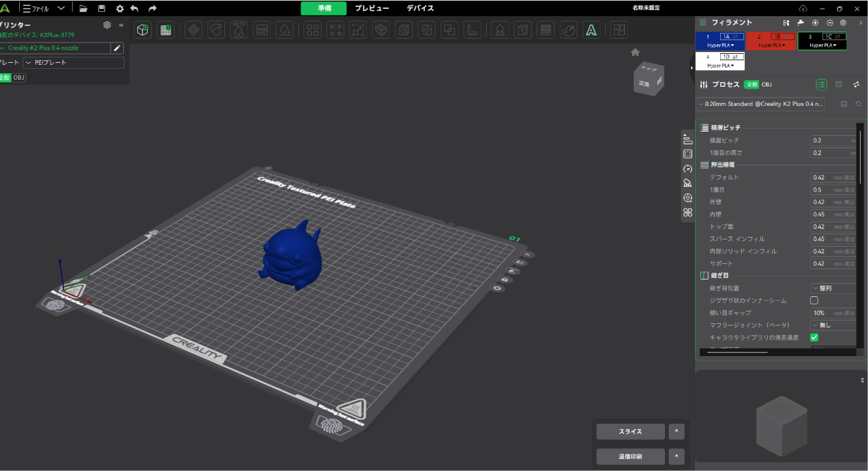Open the 継ぎ目位置 整列 dropdown
Image resolution: width=868 pixels, height=471 pixels.
tap(833, 288)
